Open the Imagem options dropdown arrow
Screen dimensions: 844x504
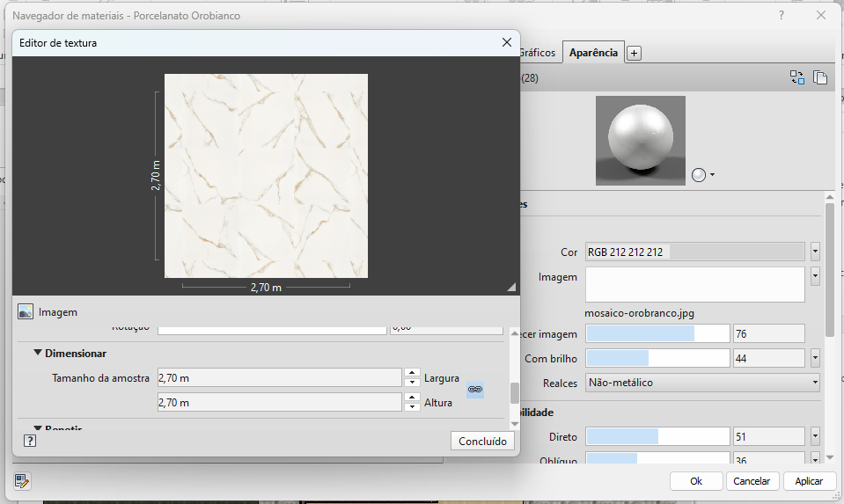point(815,276)
